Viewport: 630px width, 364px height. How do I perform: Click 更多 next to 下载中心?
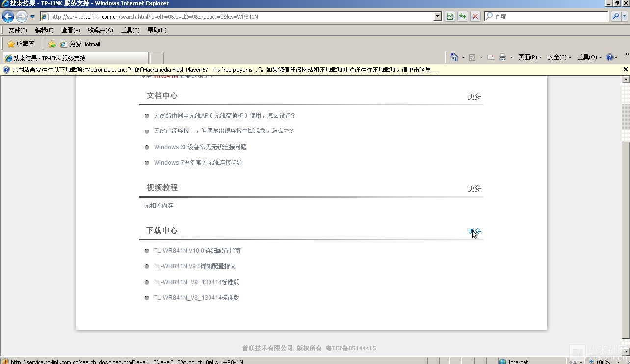(474, 232)
